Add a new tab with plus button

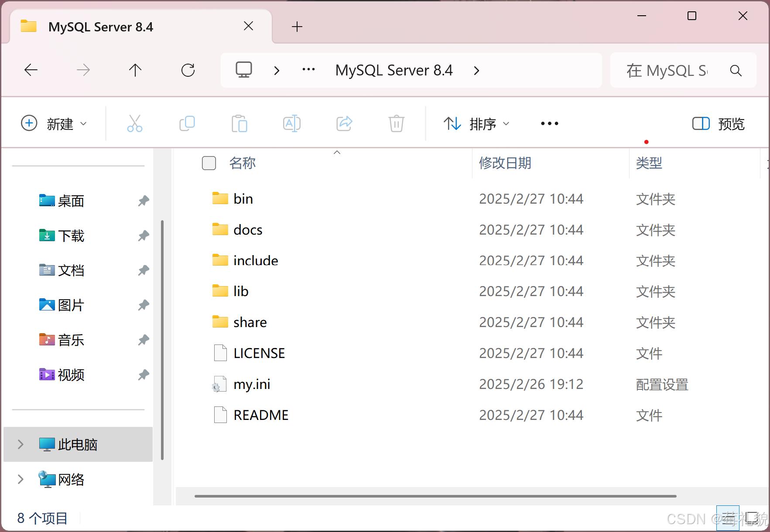coord(297,27)
